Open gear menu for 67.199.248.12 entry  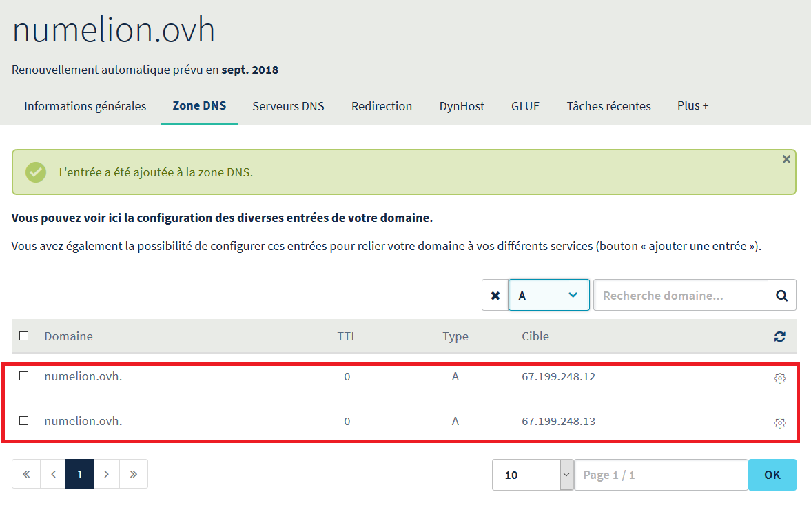coord(779,378)
